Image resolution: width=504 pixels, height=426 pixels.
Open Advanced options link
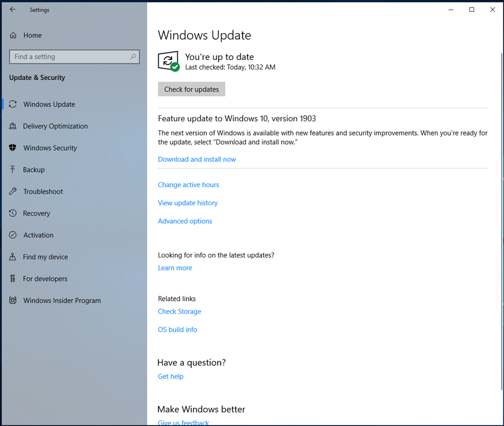[185, 221]
